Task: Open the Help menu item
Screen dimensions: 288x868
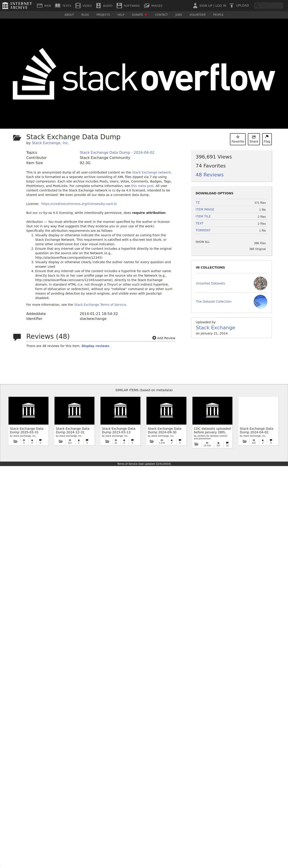Action: tap(121, 15)
